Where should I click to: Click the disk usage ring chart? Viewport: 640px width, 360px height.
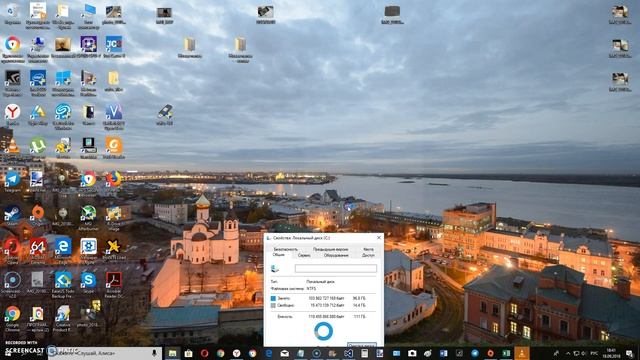pyautogui.click(x=323, y=331)
